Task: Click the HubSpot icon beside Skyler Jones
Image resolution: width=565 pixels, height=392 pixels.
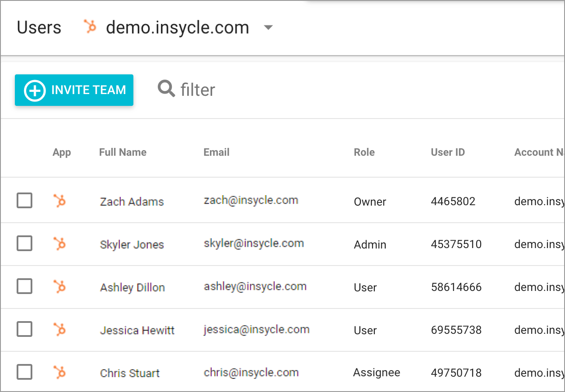Action: (x=59, y=244)
